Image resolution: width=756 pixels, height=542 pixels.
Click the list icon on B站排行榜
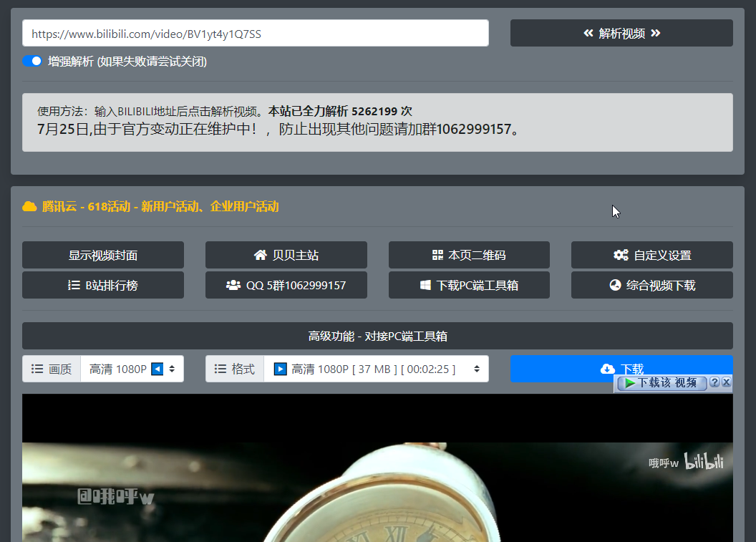coord(74,285)
